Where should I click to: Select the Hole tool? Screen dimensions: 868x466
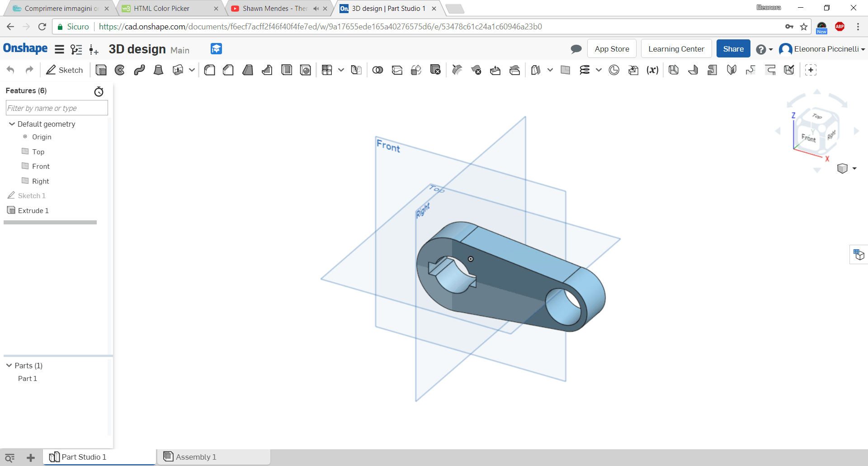[x=306, y=70]
